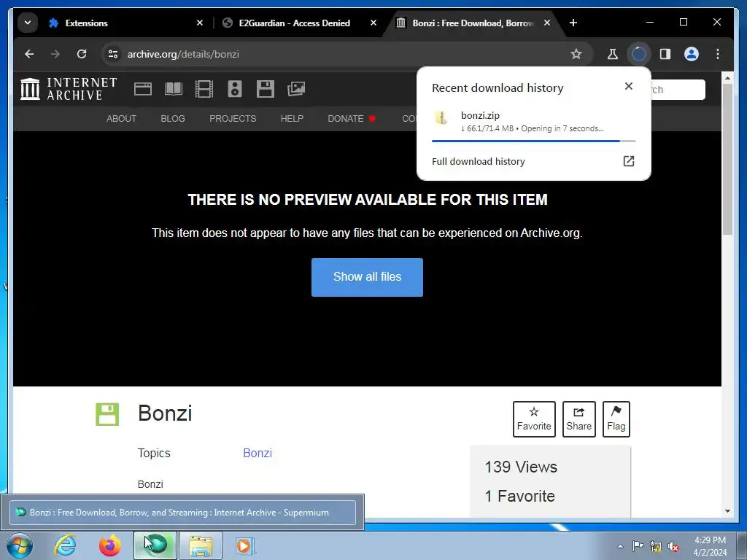Open the Web media type icon

point(143,89)
